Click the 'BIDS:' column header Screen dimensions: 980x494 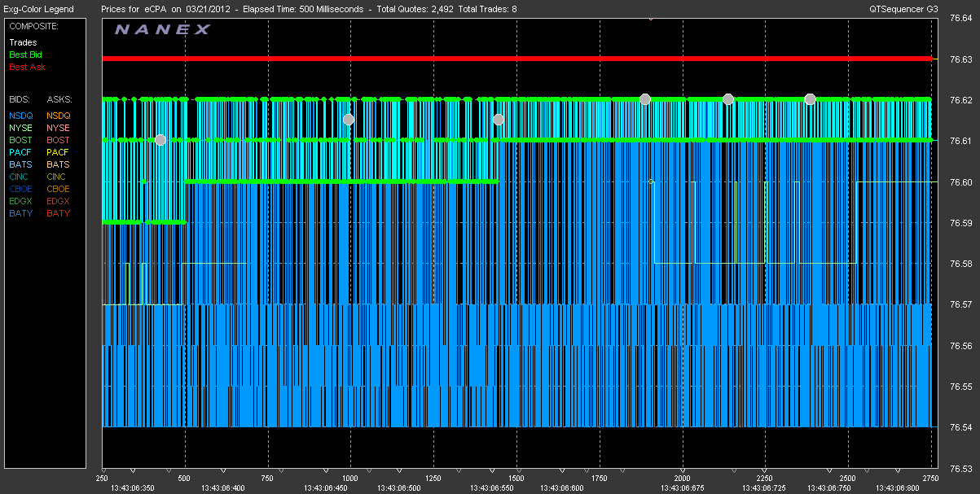tap(20, 98)
